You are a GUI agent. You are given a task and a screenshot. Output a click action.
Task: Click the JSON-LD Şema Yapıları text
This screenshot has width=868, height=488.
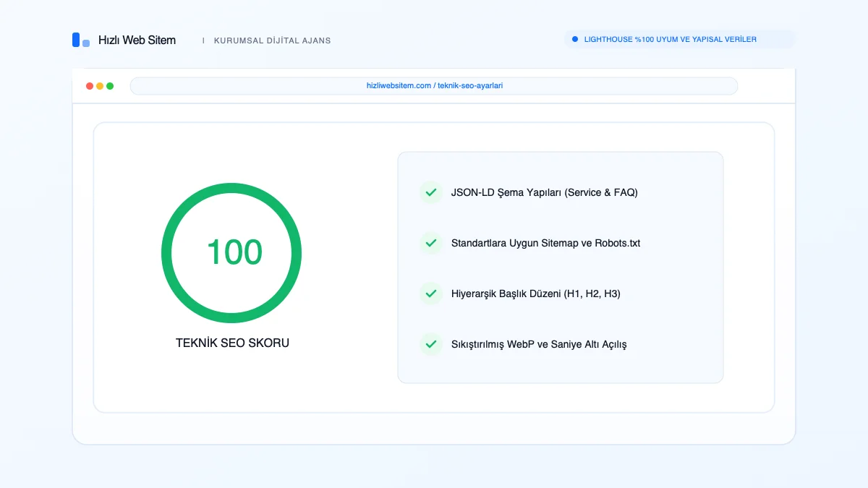[545, 192]
